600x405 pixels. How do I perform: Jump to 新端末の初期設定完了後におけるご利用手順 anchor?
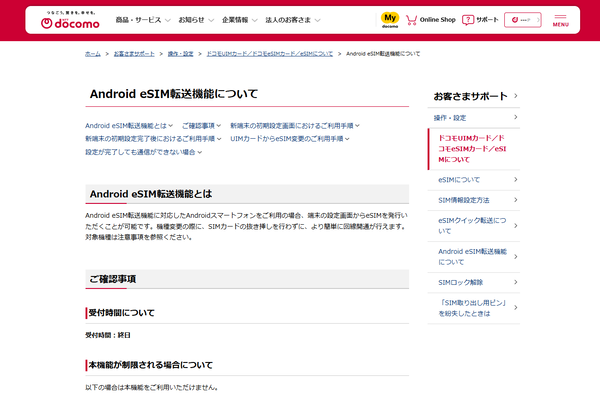point(153,139)
